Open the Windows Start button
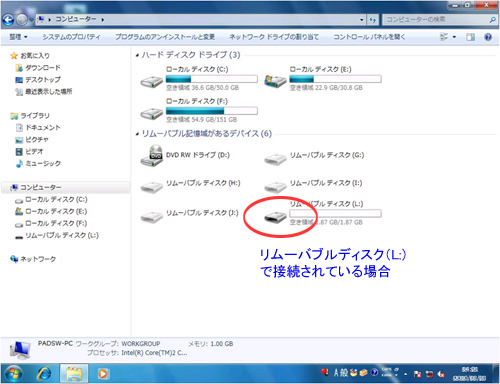 14,374
